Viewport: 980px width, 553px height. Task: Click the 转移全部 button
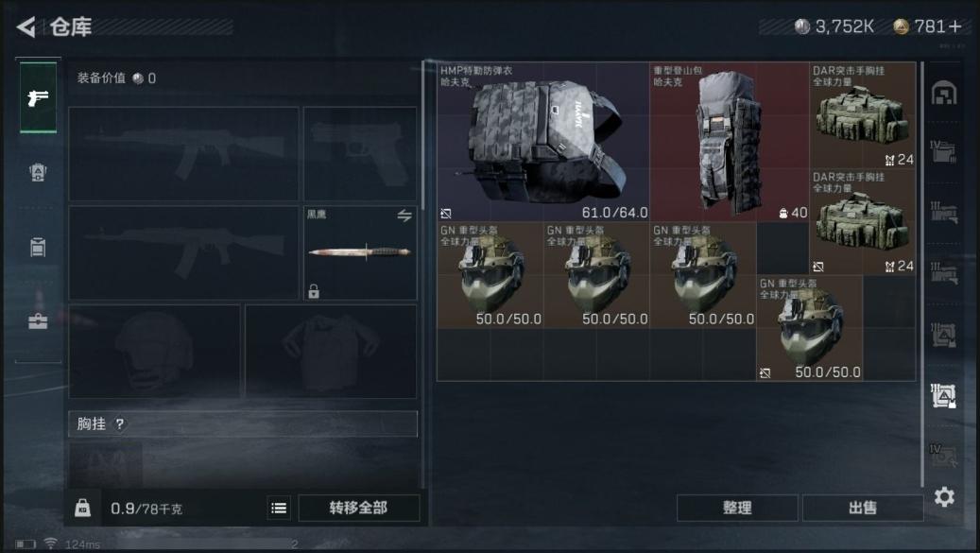pos(359,508)
